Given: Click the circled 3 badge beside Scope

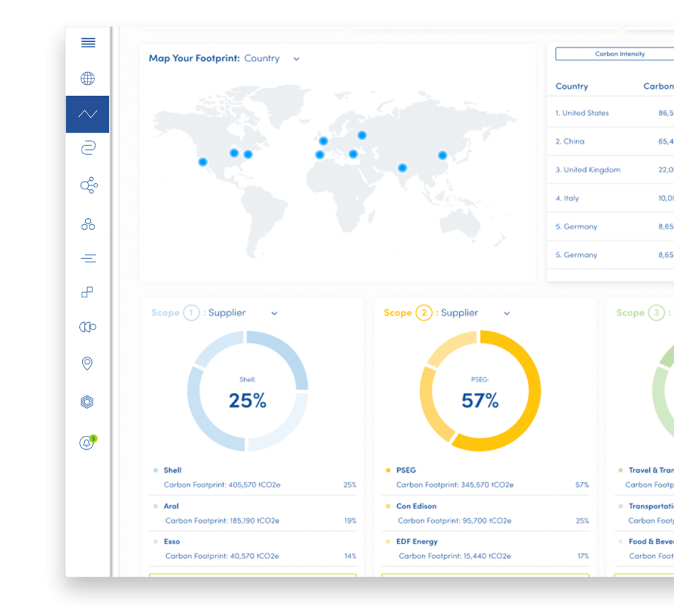Looking at the screenshot, I should (656, 313).
